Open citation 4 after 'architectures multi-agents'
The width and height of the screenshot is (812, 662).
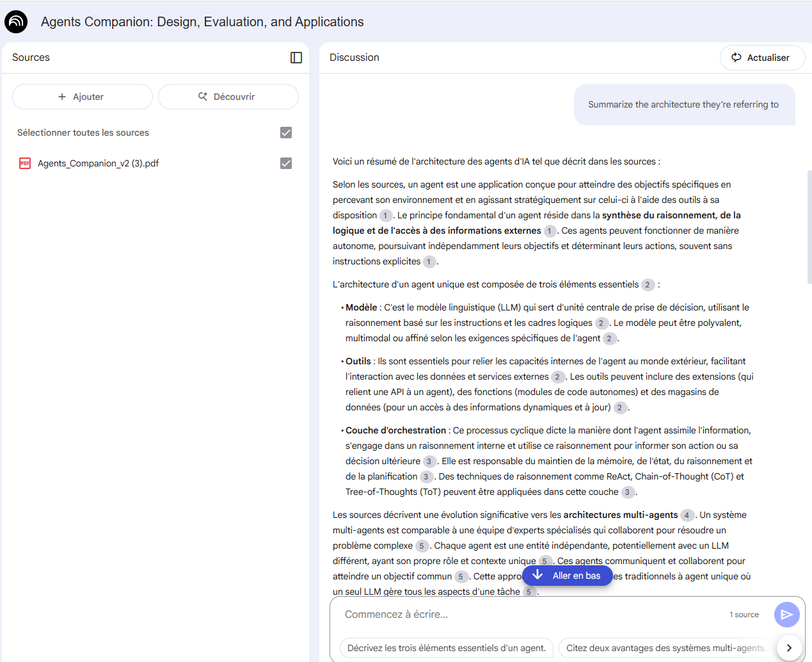[687, 515]
